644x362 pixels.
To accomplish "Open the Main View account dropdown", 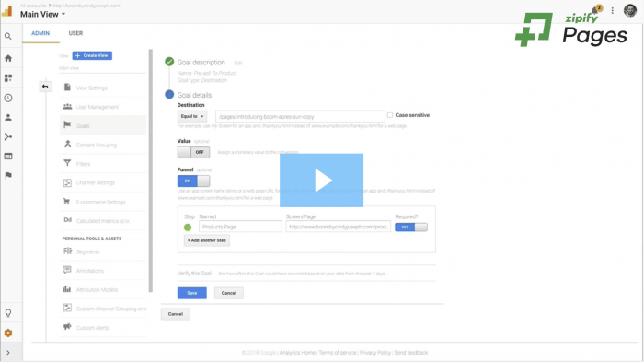I will point(42,15).
